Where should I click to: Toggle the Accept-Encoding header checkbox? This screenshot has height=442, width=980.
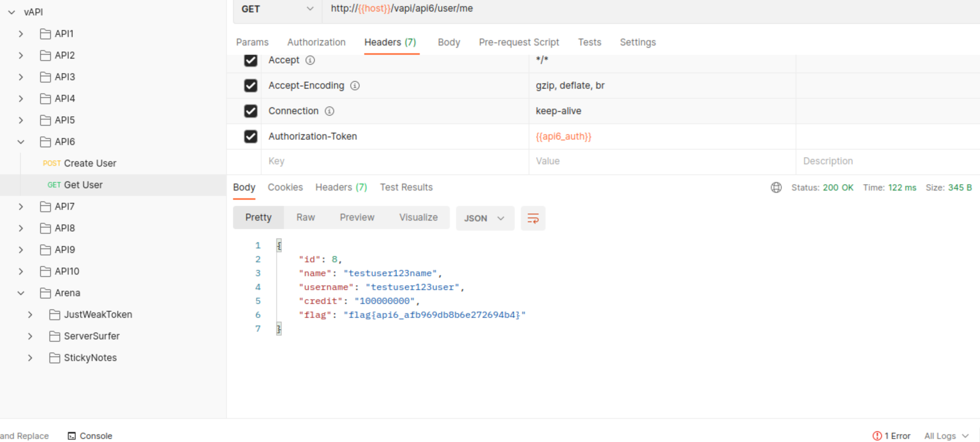[x=250, y=86]
